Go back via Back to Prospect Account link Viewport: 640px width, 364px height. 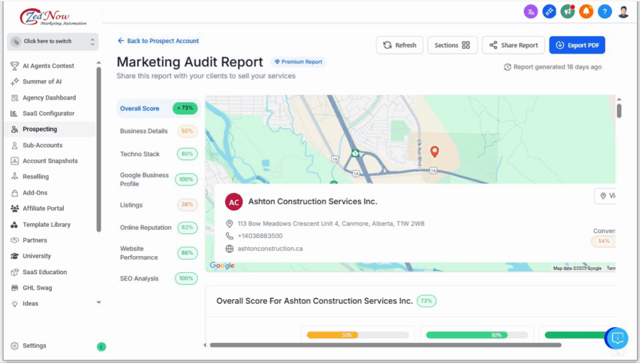158,41
